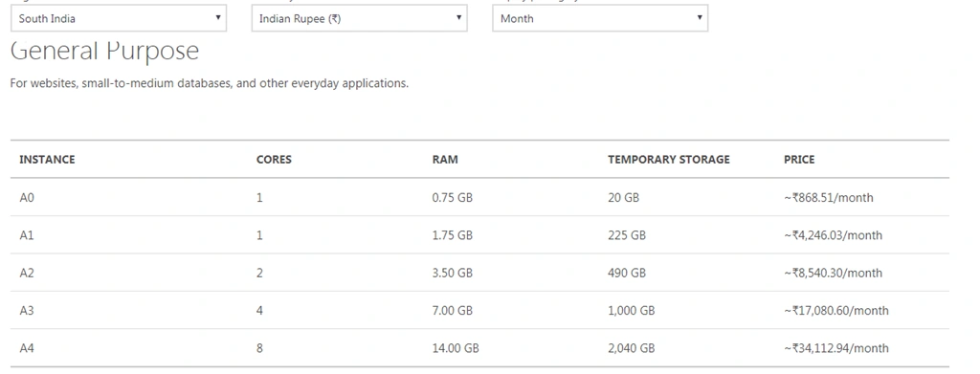This screenshot has width=980, height=374.
Task: Open the Month pricing period dropdown
Action: pos(600,18)
